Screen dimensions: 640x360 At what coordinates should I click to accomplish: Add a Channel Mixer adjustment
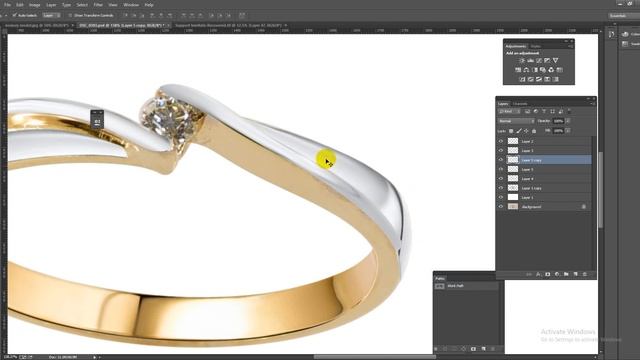pyautogui.click(x=551, y=70)
